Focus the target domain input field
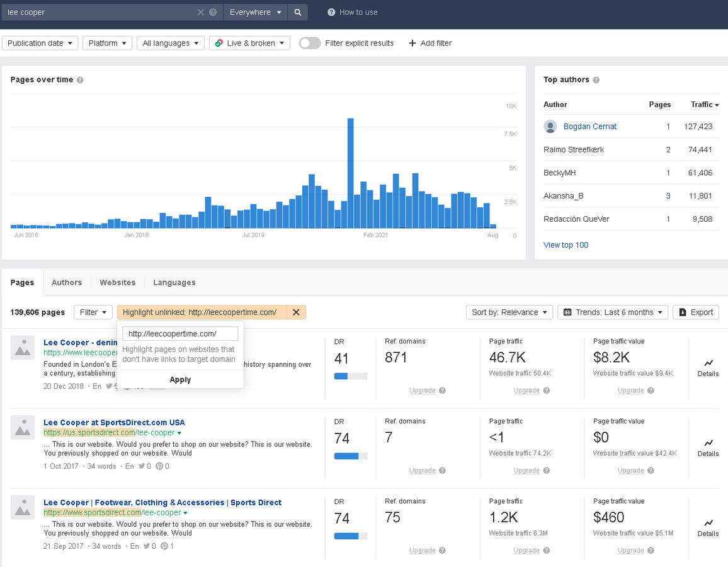Screen dimensions: 728x567 coord(180,333)
